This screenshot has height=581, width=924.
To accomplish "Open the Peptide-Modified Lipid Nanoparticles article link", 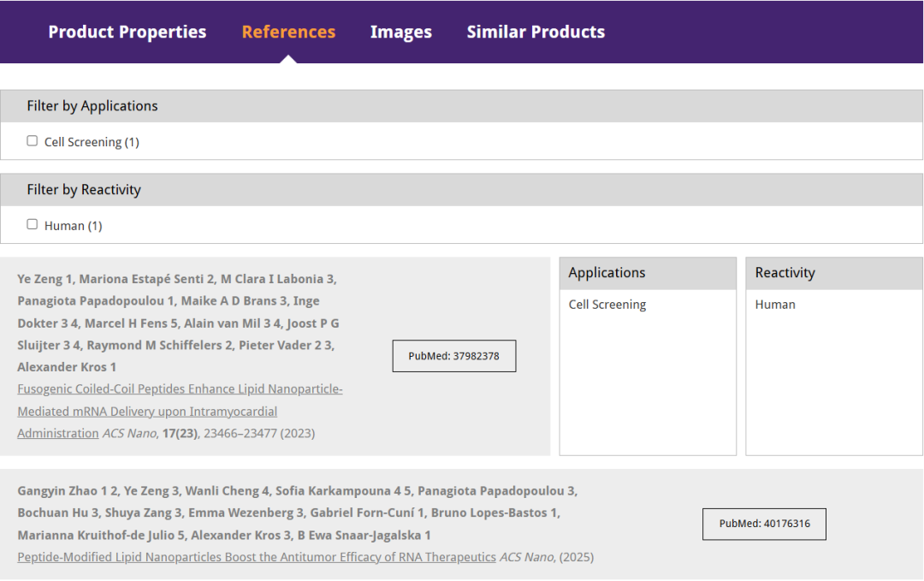I will (x=257, y=557).
